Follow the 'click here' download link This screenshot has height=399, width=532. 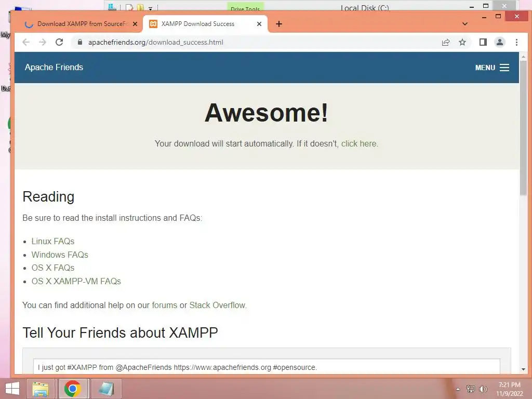[x=358, y=143]
